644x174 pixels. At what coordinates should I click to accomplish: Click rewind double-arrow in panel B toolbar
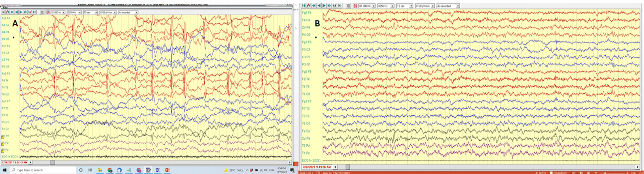point(314,6)
